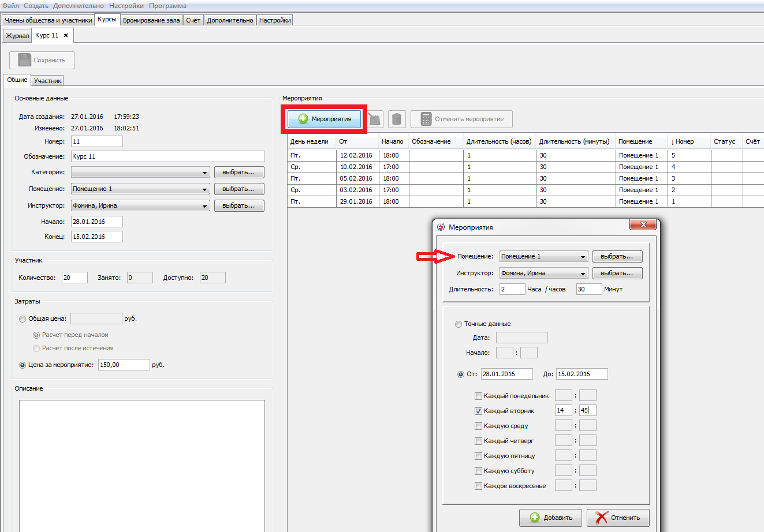
Task: Switch to Участник sub-tab
Action: click(x=47, y=81)
